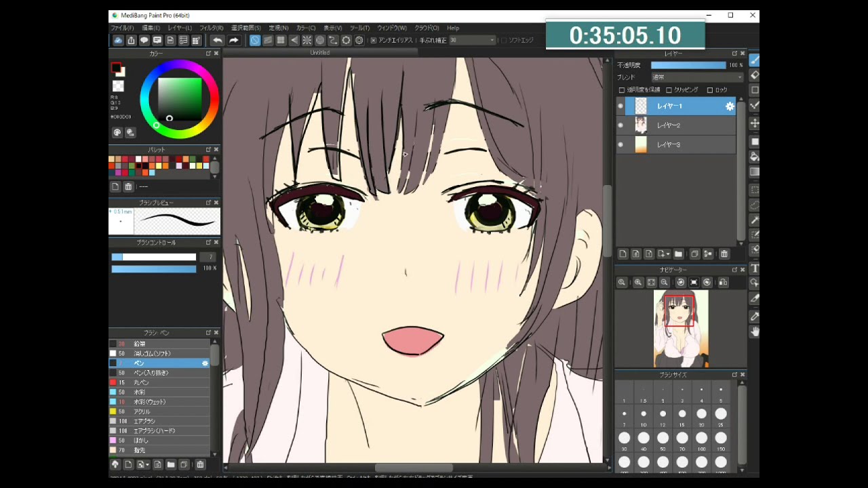Select the Hand pan tool
This screenshot has width=868, height=488.
(754, 331)
